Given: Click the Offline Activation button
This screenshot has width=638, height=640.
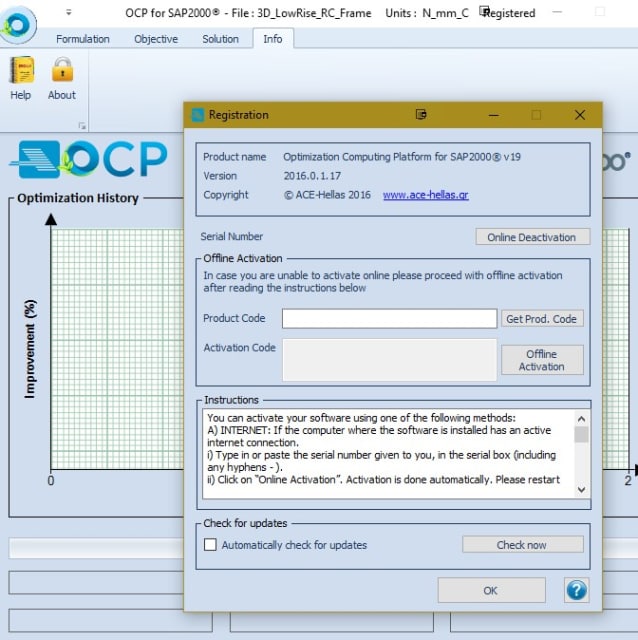Looking at the screenshot, I should point(542,360).
